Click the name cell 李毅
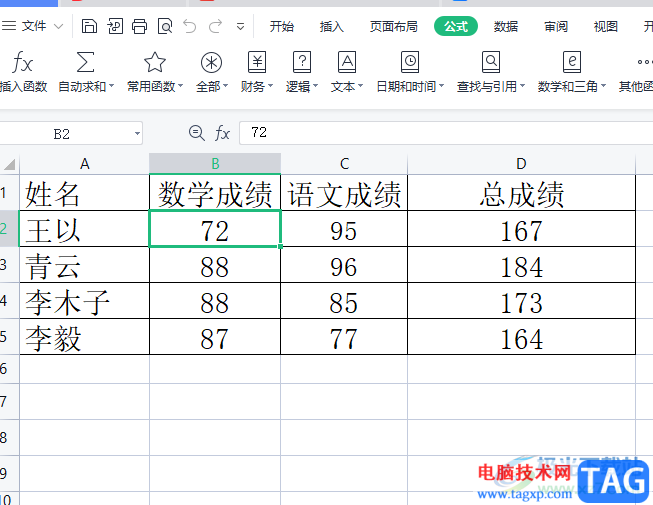Viewport: 653px width, 505px height. pyautogui.click(x=85, y=337)
